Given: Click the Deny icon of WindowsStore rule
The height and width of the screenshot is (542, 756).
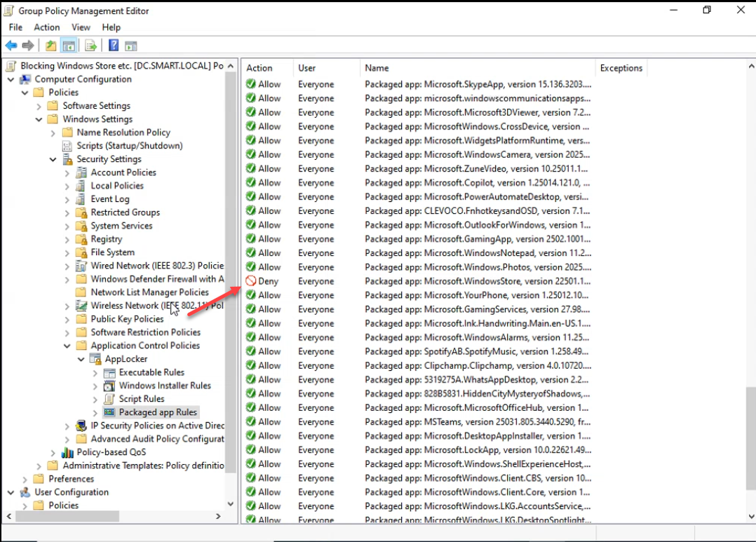Looking at the screenshot, I should (251, 280).
